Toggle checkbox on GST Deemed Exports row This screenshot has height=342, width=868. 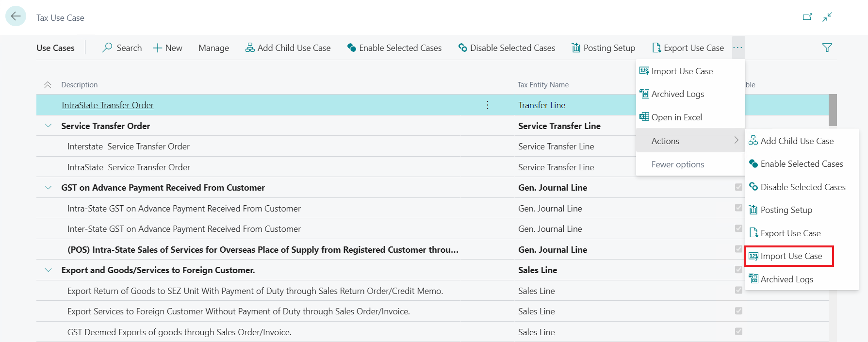(738, 332)
